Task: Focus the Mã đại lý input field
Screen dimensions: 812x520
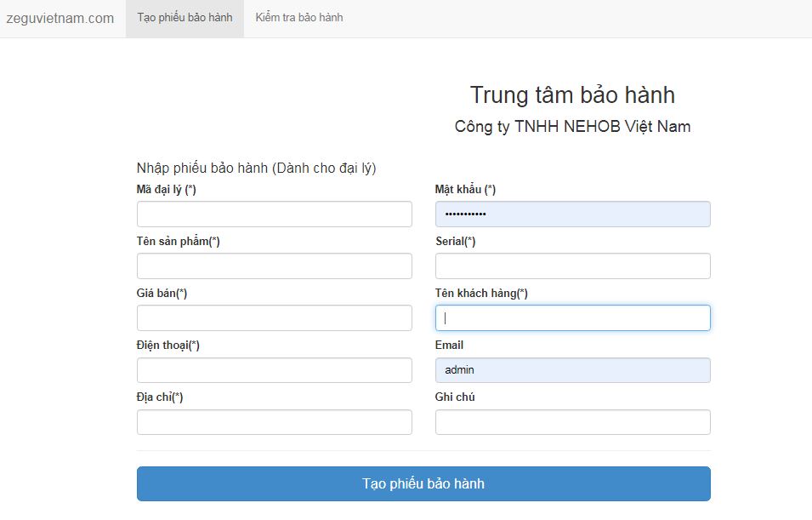Action: point(275,214)
